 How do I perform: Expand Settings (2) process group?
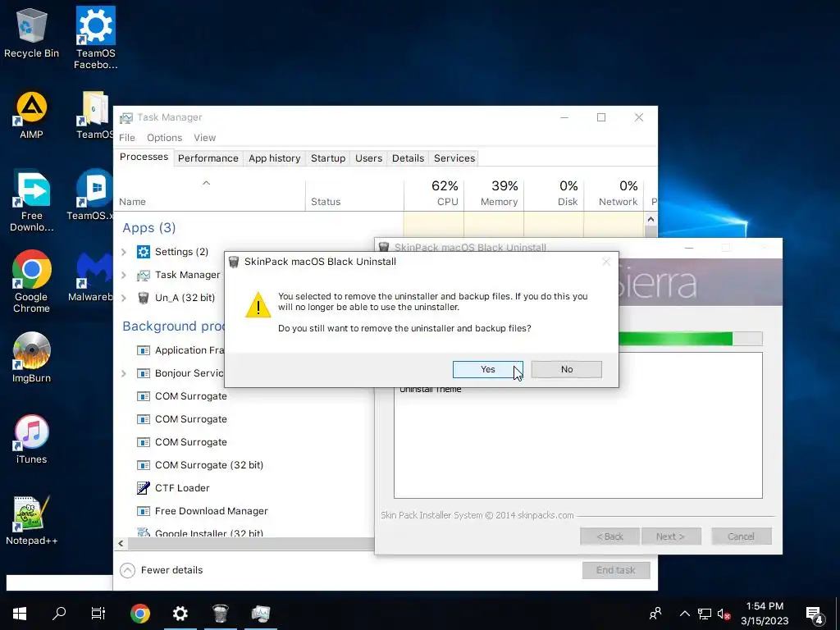click(124, 252)
